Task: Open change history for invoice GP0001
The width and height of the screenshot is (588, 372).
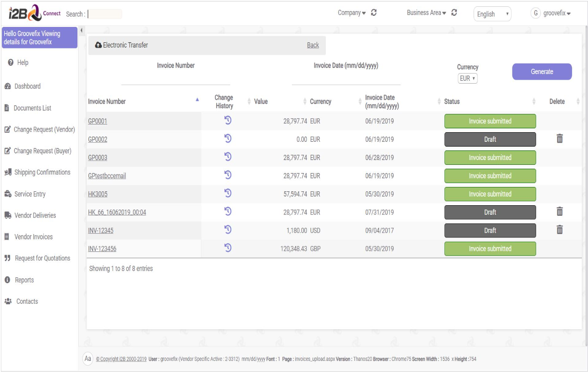Action: 228,120
